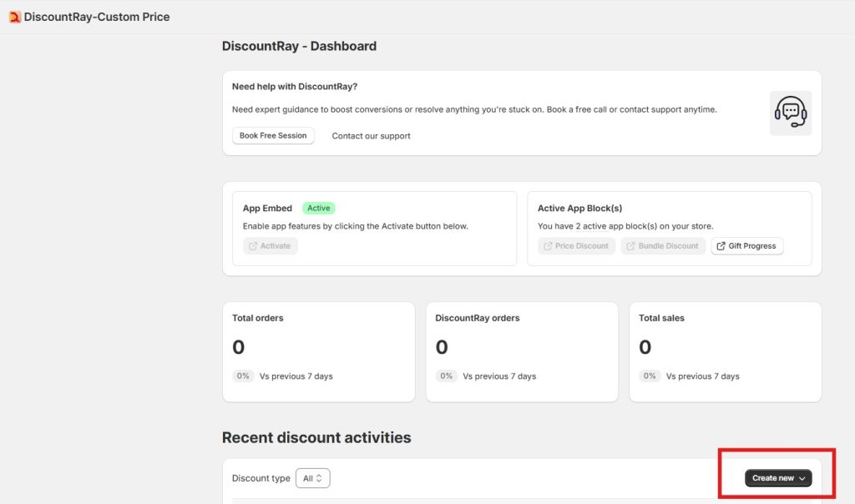This screenshot has height=504, width=855.
Task: Click the disabled Activate button
Action: click(x=270, y=245)
